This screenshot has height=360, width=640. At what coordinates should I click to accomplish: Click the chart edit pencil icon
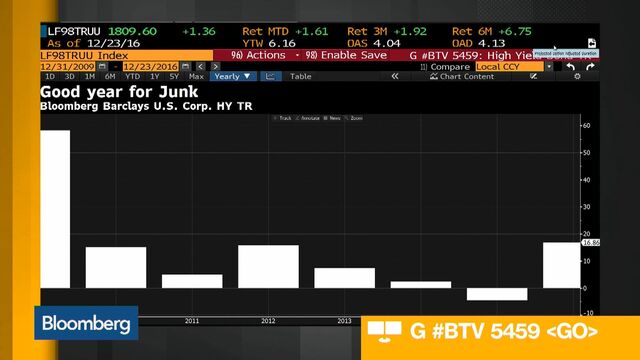pyautogui.click(x=533, y=76)
